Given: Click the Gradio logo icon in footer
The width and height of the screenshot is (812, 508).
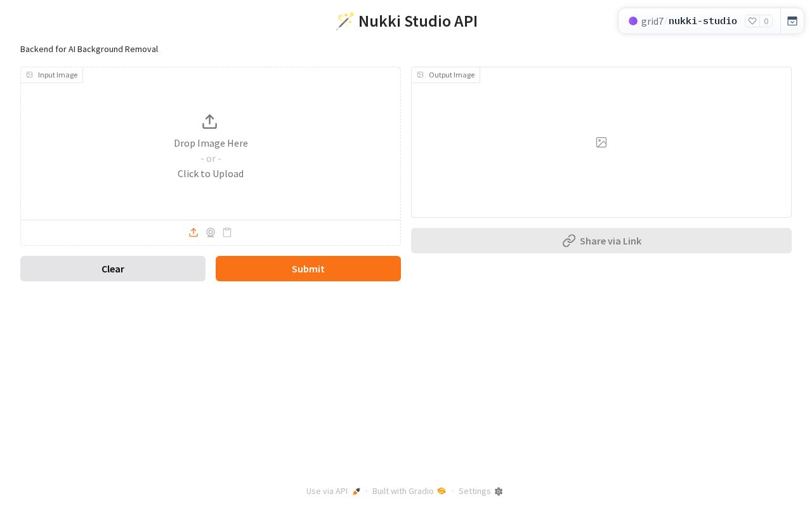Looking at the screenshot, I should pos(442,491).
